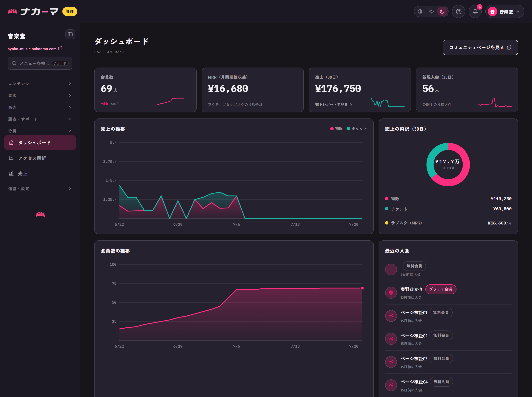Click the ページ検証04 avatar icon
Image resolution: width=532 pixels, height=397 pixels.
coord(391,385)
